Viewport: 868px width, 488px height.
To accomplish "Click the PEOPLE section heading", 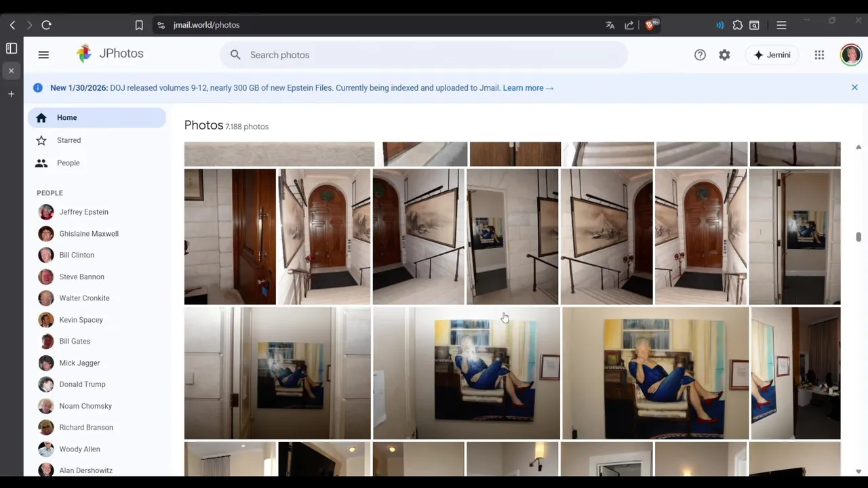I will click(50, 193).
